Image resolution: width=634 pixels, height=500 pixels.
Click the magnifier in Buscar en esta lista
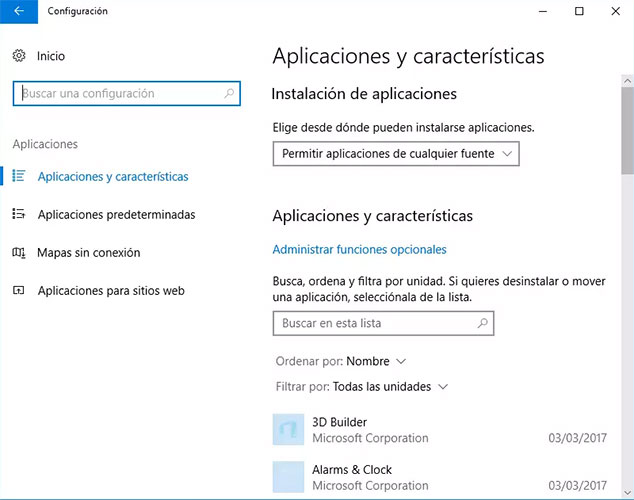point(482,323)
